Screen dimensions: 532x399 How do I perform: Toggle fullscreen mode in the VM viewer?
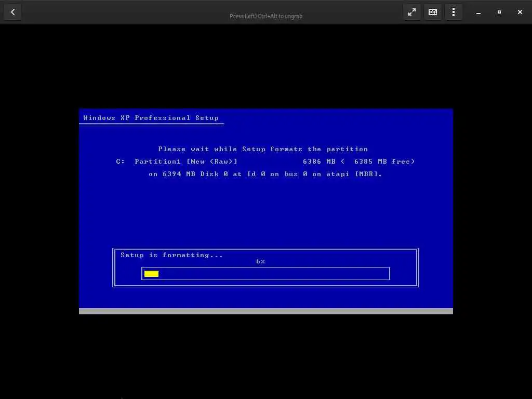click(412, 12)
